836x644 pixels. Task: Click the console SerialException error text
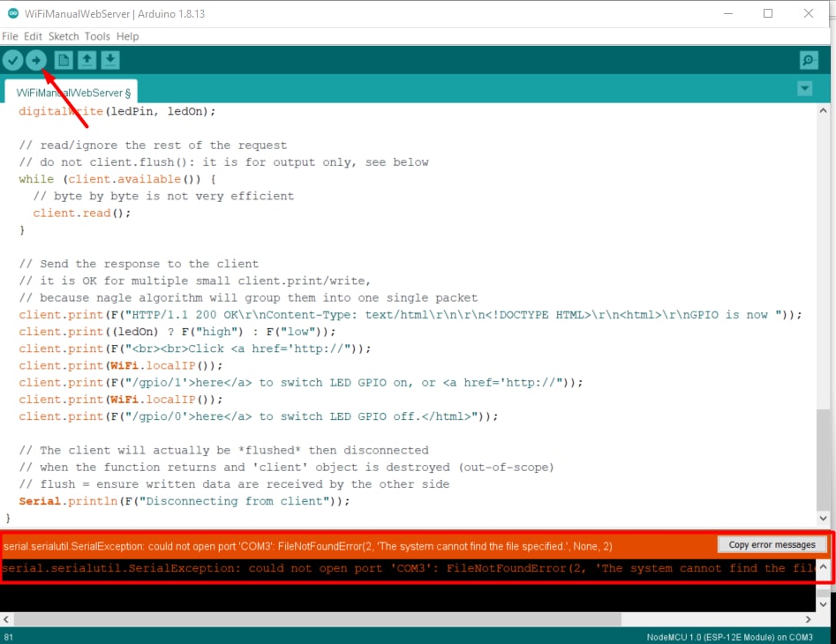tap(408, 568)
